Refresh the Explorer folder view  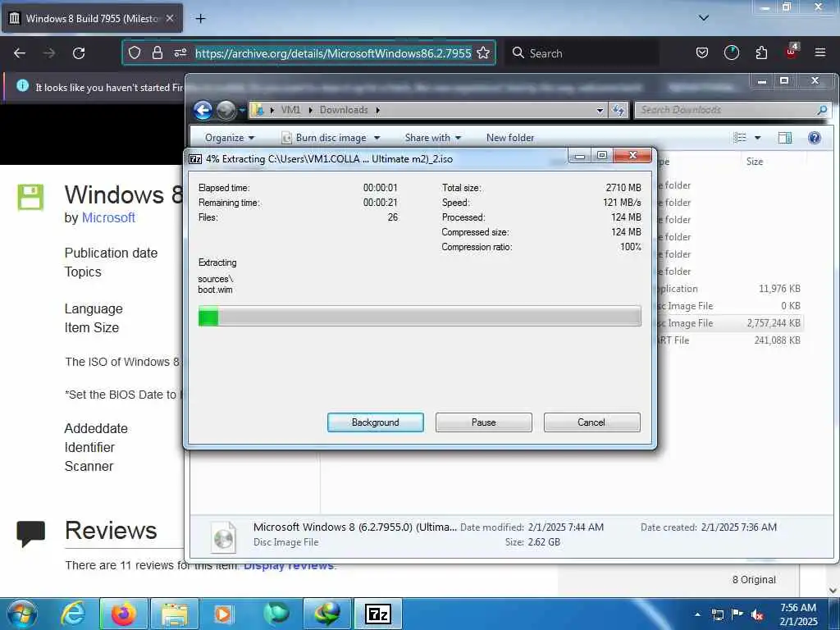click(619, 111)
